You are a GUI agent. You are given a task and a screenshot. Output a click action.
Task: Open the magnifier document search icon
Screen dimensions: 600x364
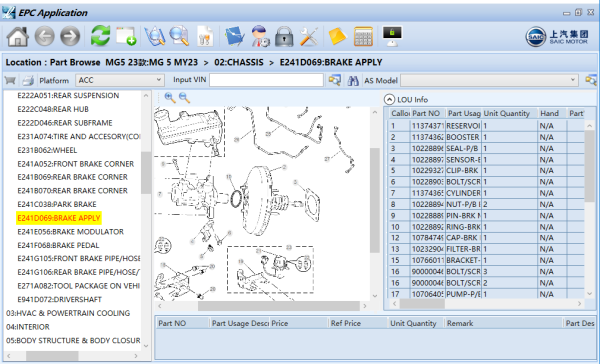pyautogui.click(x=179, y=36)
